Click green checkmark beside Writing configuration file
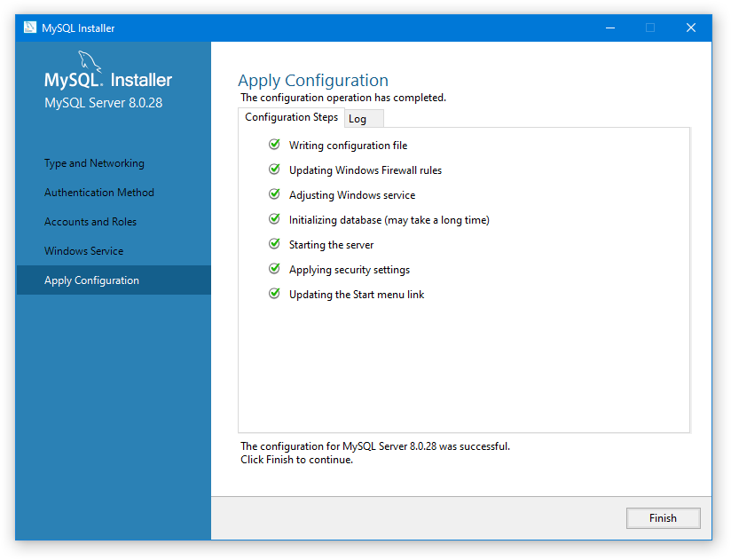Screen dimensions: 731x560 [274, 145]
